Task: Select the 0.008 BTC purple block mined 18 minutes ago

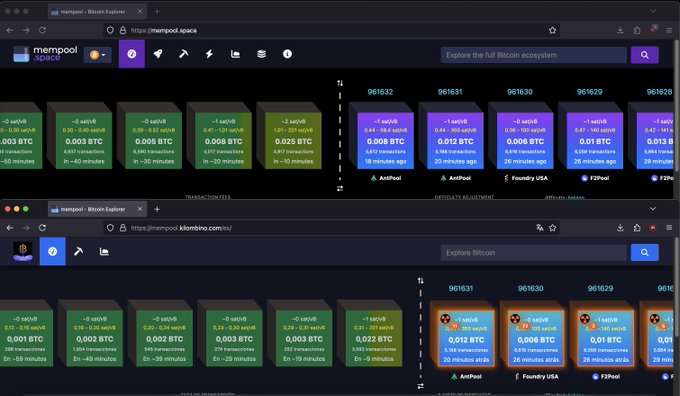Action: pyautogui.click(x=386, y=141)
